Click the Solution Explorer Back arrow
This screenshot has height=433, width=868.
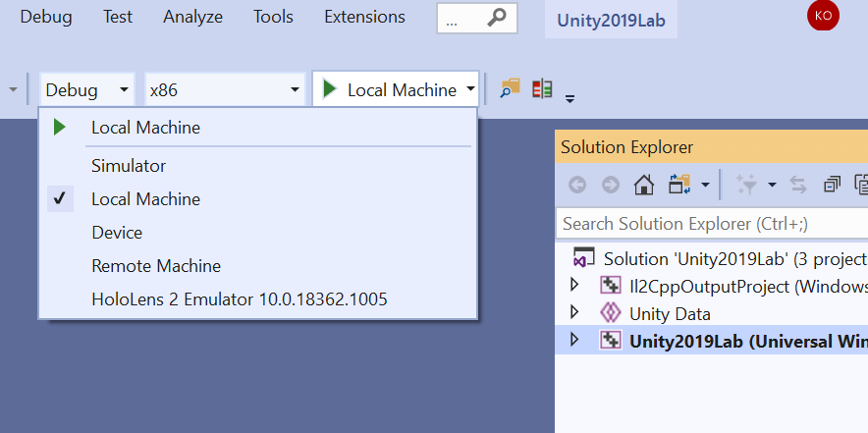tap(577, 185)
